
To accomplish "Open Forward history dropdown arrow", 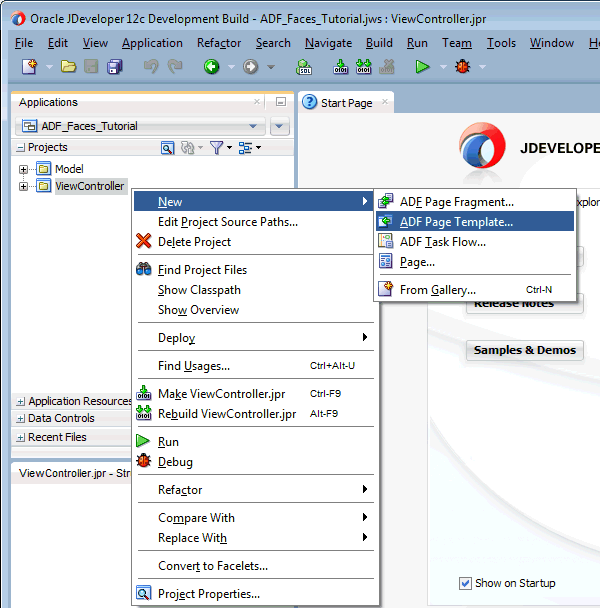I will [x=271, y=67].
